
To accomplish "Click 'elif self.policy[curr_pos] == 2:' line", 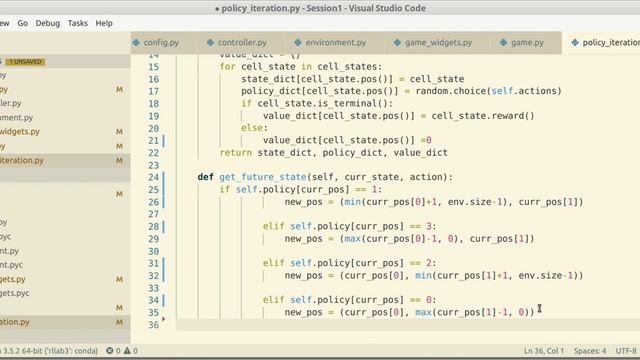I will click(x=350, y=263).
